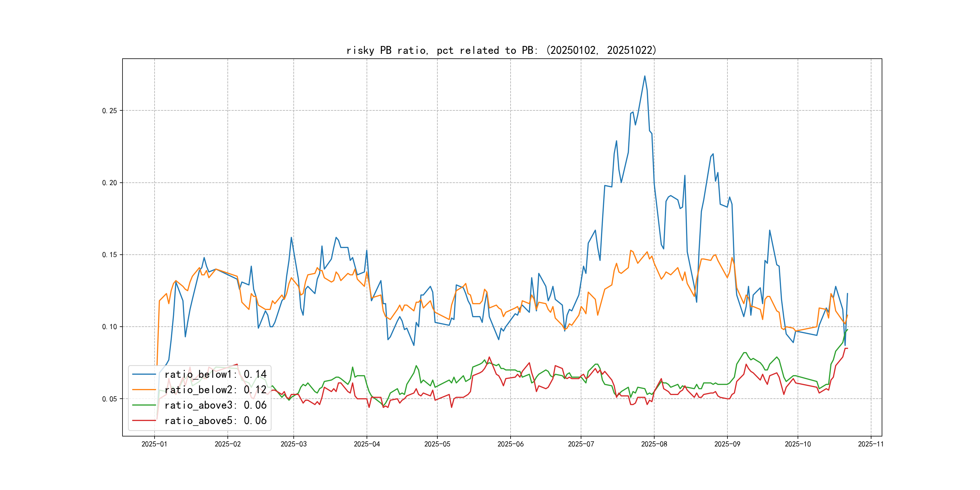The image size is (980, 490).
Task: Click the red legend line swatch
Action: click(x=144, y=420)
